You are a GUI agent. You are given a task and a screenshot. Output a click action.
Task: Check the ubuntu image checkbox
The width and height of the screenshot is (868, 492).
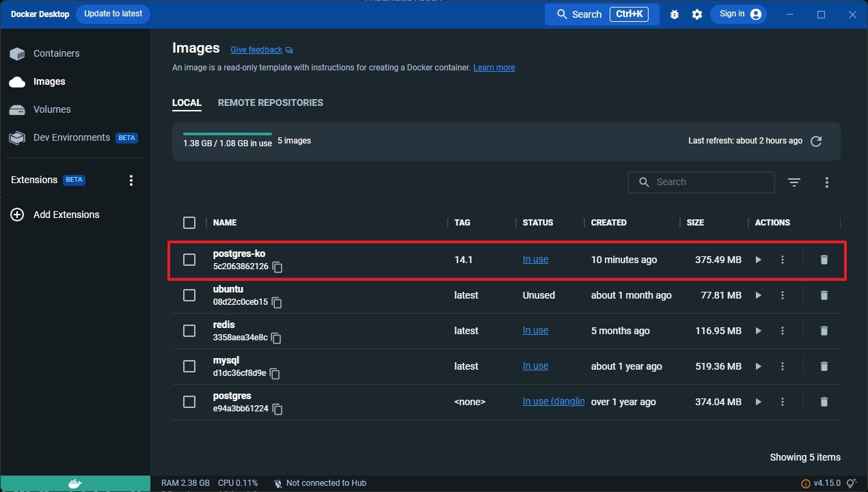(x=189, y=295)
